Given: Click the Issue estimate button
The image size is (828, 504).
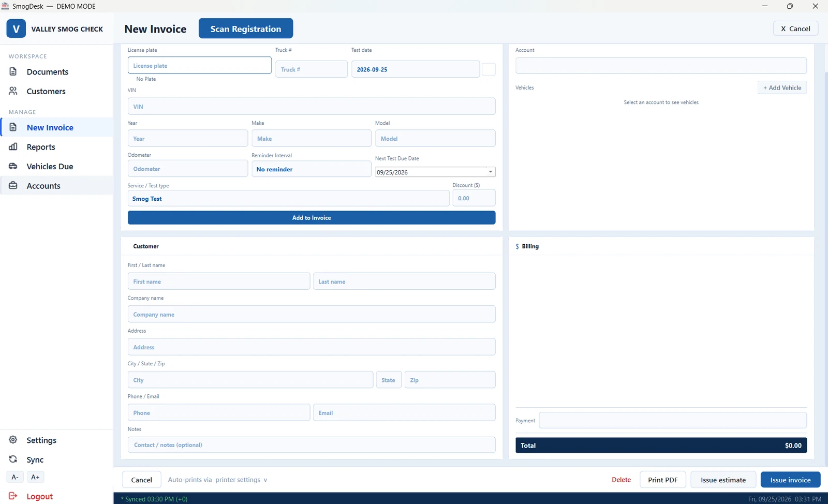Looking at the screenshot, I should (723, 480).
